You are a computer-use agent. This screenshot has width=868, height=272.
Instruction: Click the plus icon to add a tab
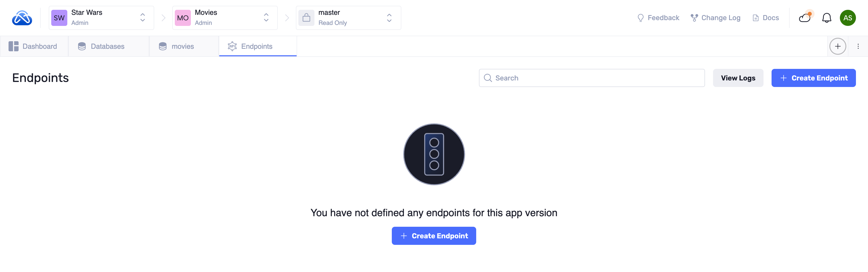click(837, 46)
